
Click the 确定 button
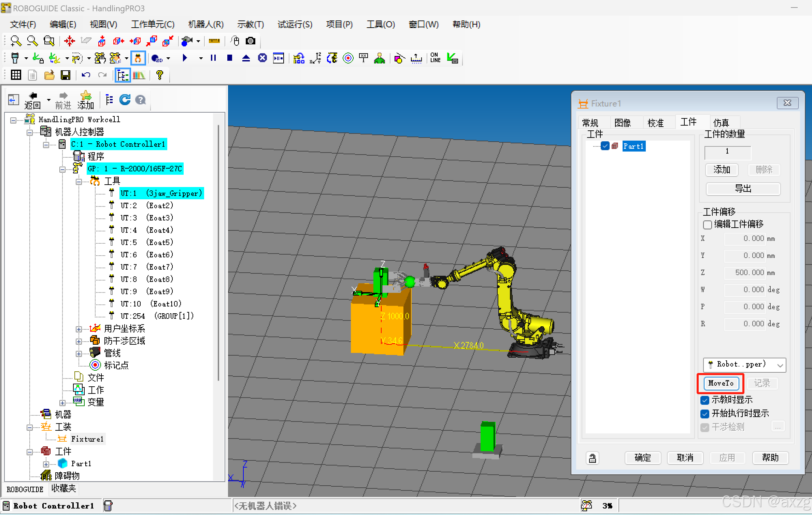point(642,458)
